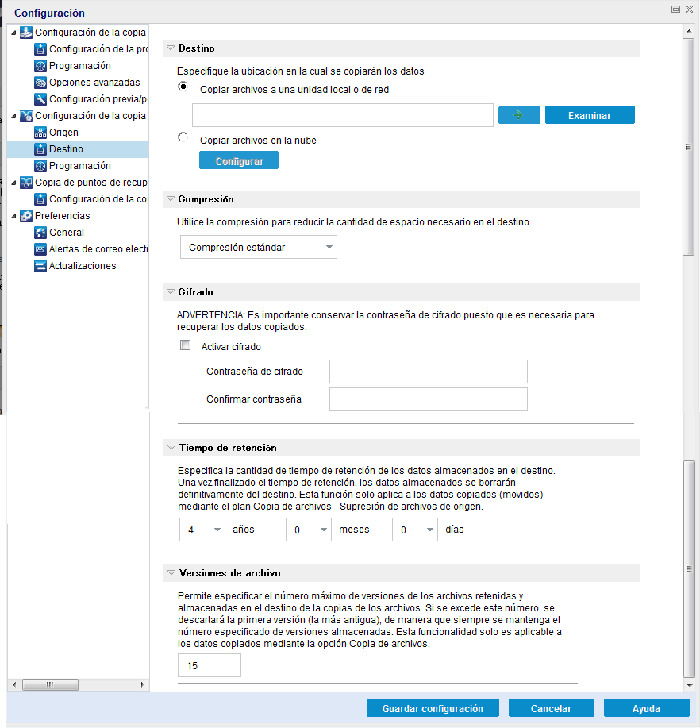Image resolution: width=700 pixels, height=728 pixels.
Task: Enable the Activar cifrado checkbox
Action: (185, 345)
